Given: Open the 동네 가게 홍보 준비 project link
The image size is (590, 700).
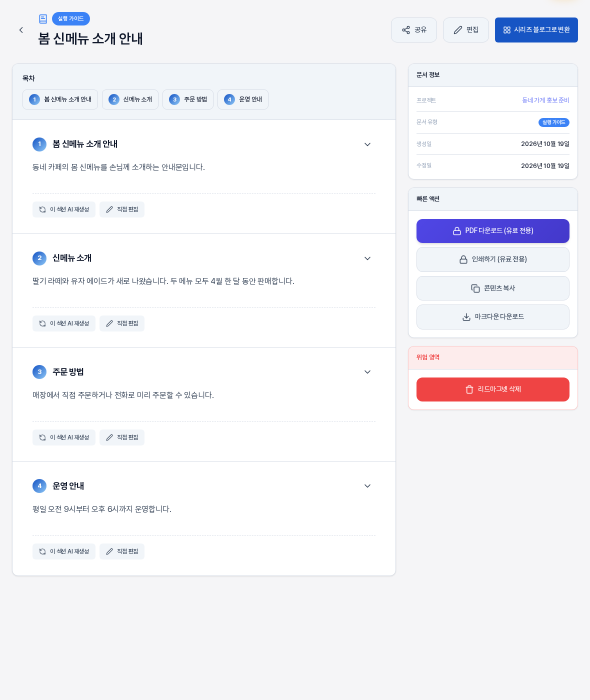Looking at the screenshot, I should tap(545, 100).
